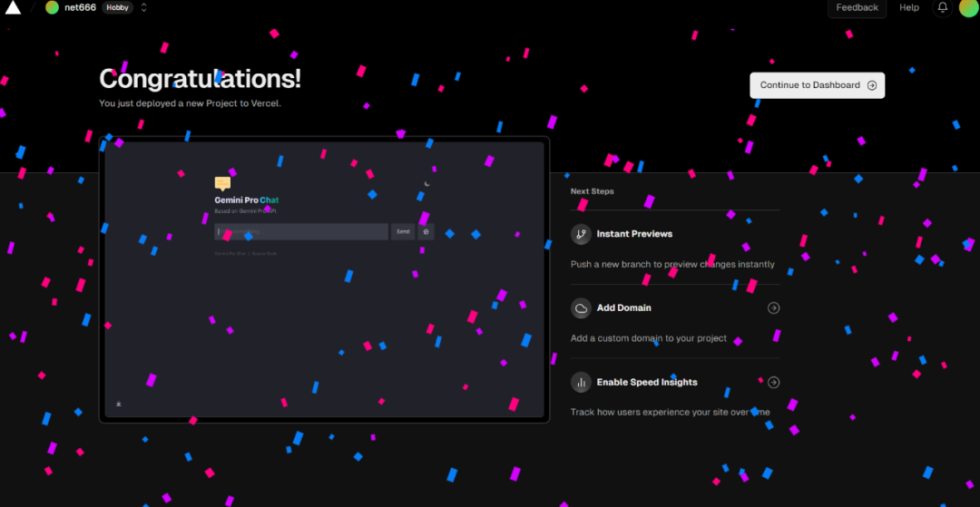The image size is (980, 507).
Task: Click the chat message input field
Action: click(x=301, y=231)
